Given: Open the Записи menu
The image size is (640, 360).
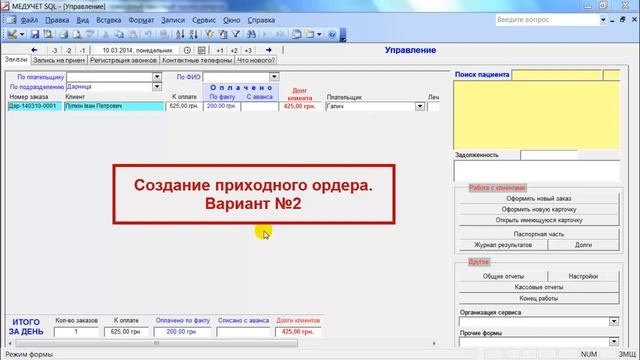Looking at the screenshot, I should tap(173, 20).
